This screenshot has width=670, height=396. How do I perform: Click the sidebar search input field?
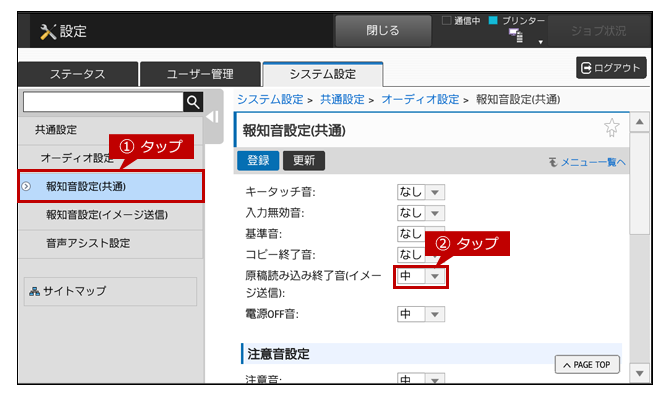coord(103,102)
